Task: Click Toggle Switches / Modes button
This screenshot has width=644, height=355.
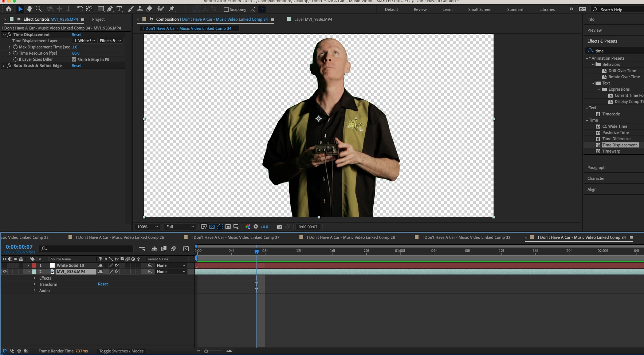Action: [x=121, y=351]
